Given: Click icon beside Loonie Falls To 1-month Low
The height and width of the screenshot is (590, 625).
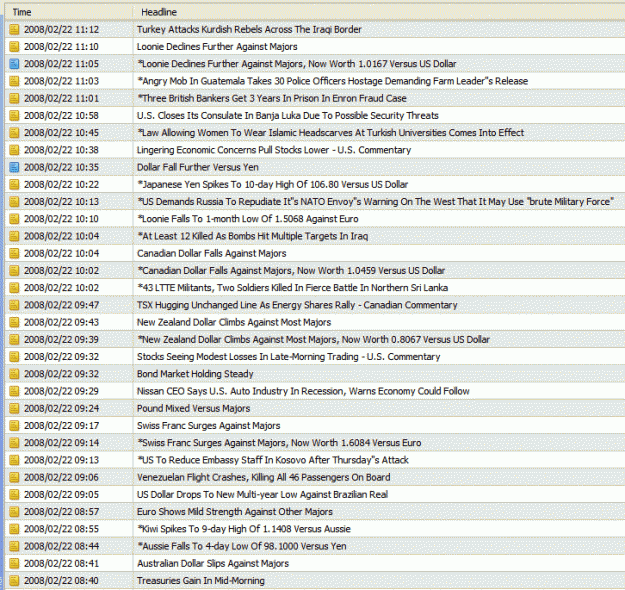Looking at the screenshot, I should (14, 219).
